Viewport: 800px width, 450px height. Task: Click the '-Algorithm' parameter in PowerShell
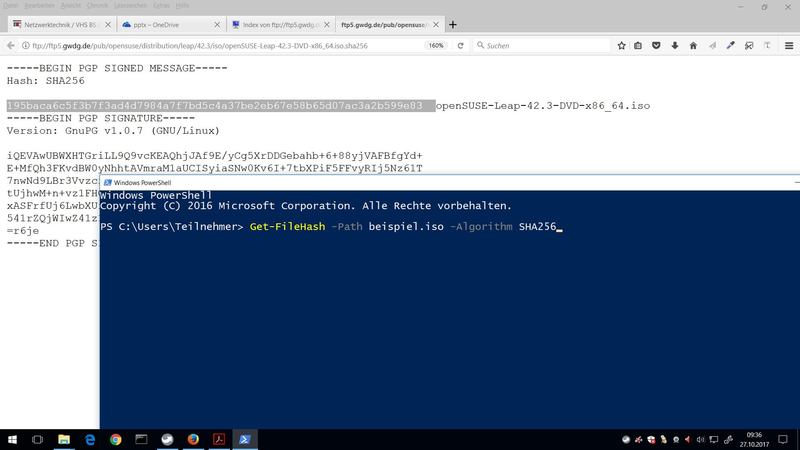point(481,227)
